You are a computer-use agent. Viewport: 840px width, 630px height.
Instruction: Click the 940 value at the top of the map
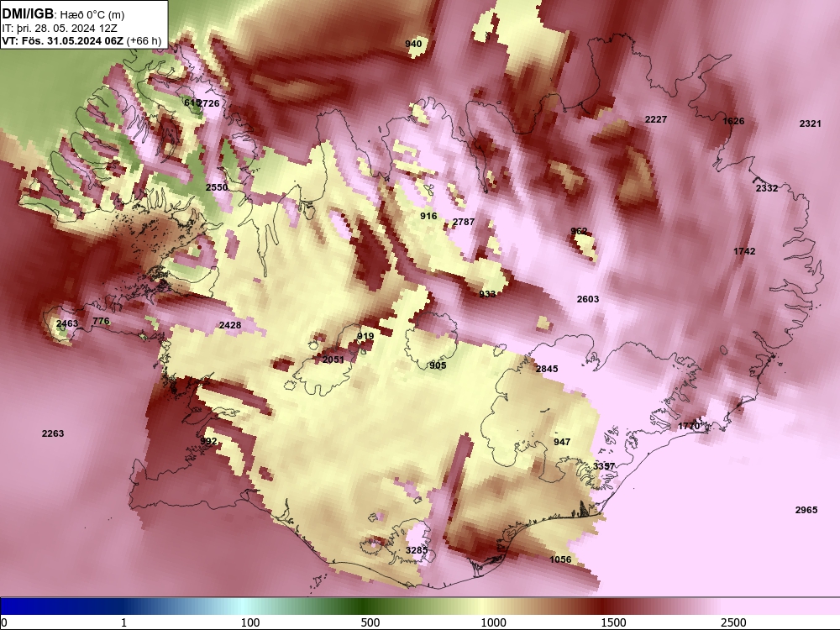413,44
